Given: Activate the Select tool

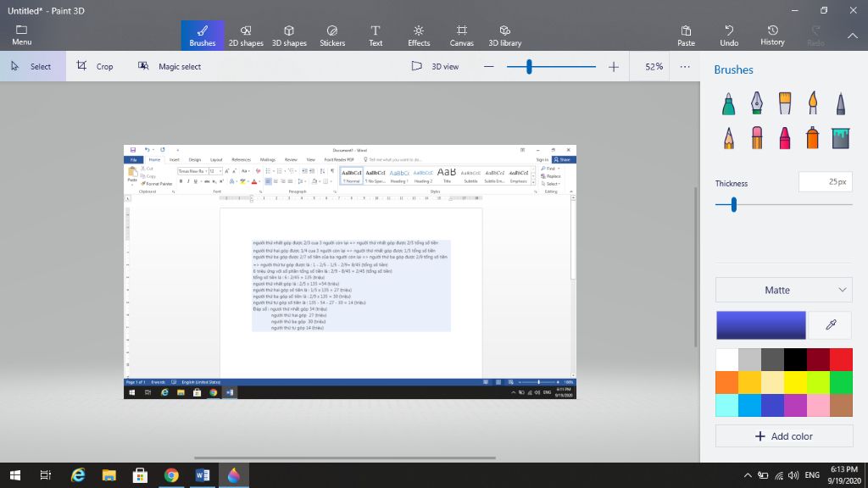Looking at the screenshot, I should pyautogui.click(x=33, y=66).
